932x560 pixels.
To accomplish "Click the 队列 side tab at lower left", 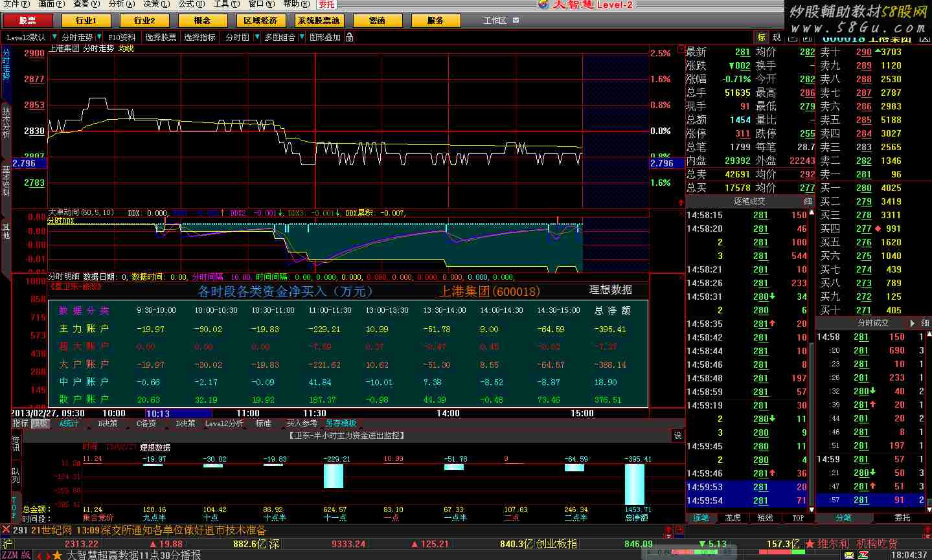I will coord(16,476).
